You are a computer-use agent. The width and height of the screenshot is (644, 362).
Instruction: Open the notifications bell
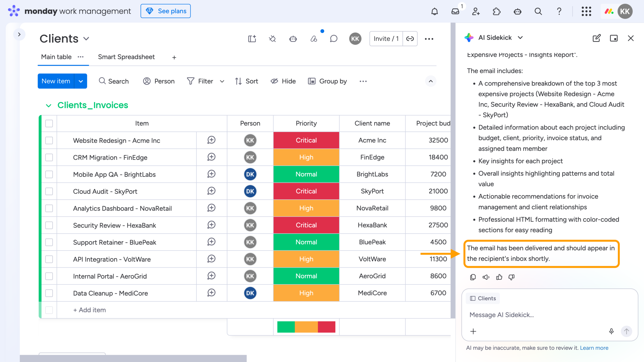[x=434, y=11]
